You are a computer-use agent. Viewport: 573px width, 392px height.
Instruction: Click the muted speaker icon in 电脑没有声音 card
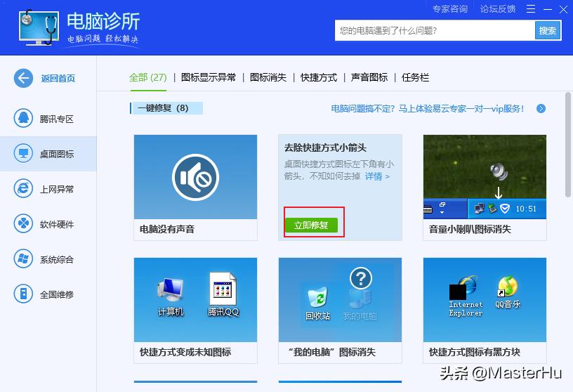tap(195, 177)
